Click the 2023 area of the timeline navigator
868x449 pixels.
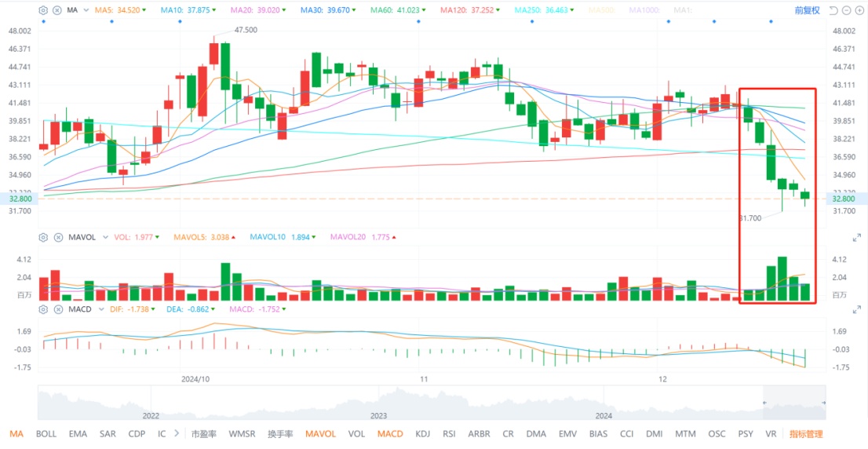[378, 416]
